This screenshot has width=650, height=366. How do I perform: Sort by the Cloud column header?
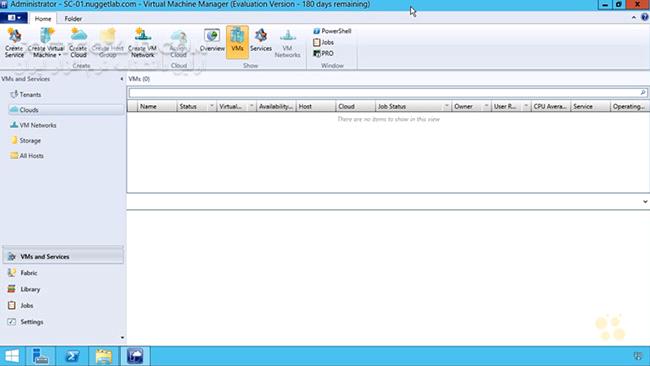coord(356,107)
